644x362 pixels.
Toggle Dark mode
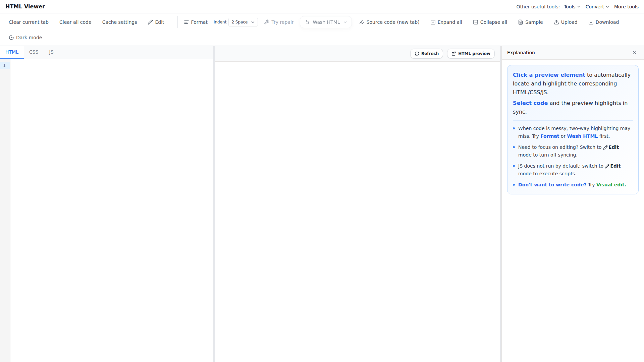pyautogui.click(x=25, y=38)
